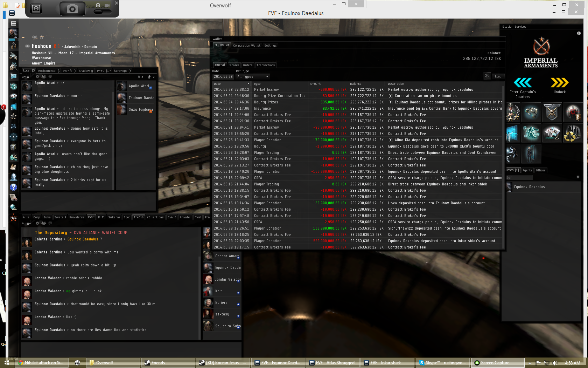Switch to Corporation Wallet tab
Image resolution: width=588 pixels, height=368 pixels.
coord(247,46)
